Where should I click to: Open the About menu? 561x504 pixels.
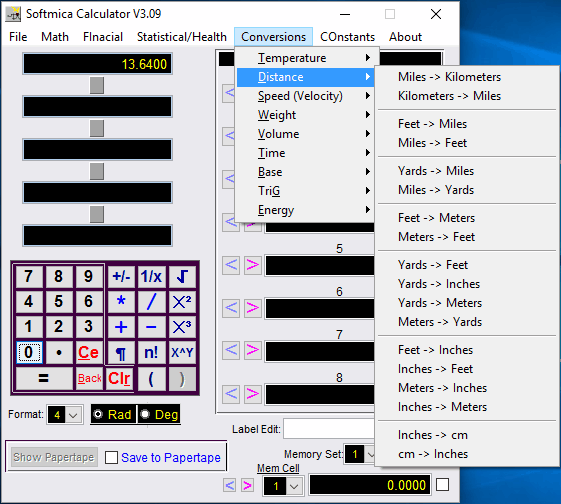click(x=405, y=37)
